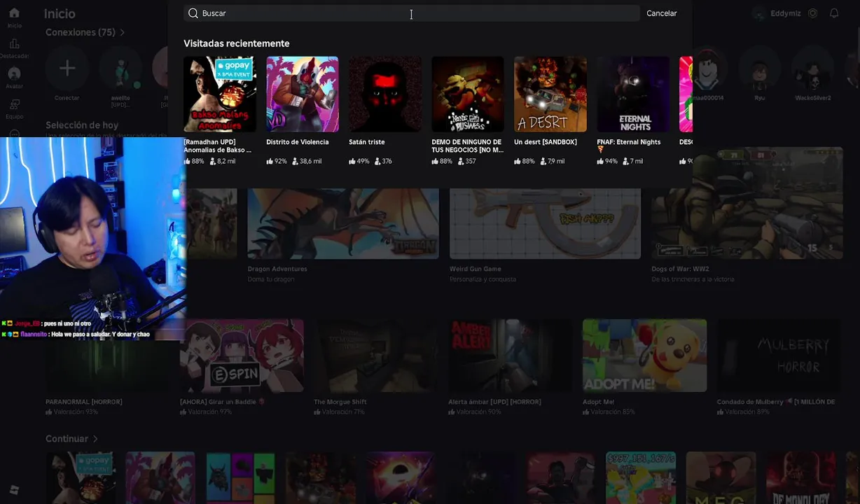Click the magnifier icon in search bar
Screen dimensions: 860x504
coord(193,13)
